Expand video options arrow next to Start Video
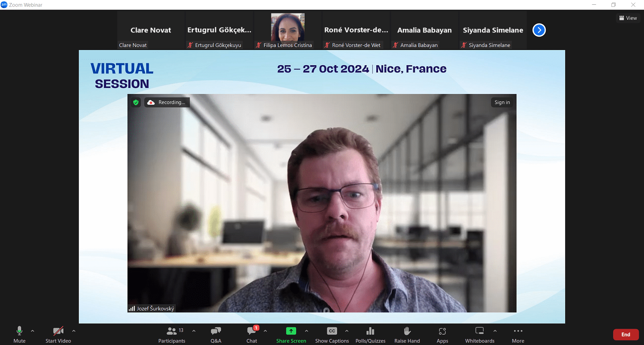Viewport: 644px width, 345px height. point(74,331)
